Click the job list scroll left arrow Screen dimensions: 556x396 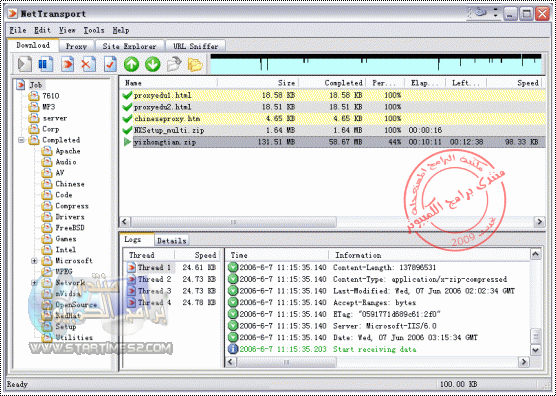(x=125, y=222)
